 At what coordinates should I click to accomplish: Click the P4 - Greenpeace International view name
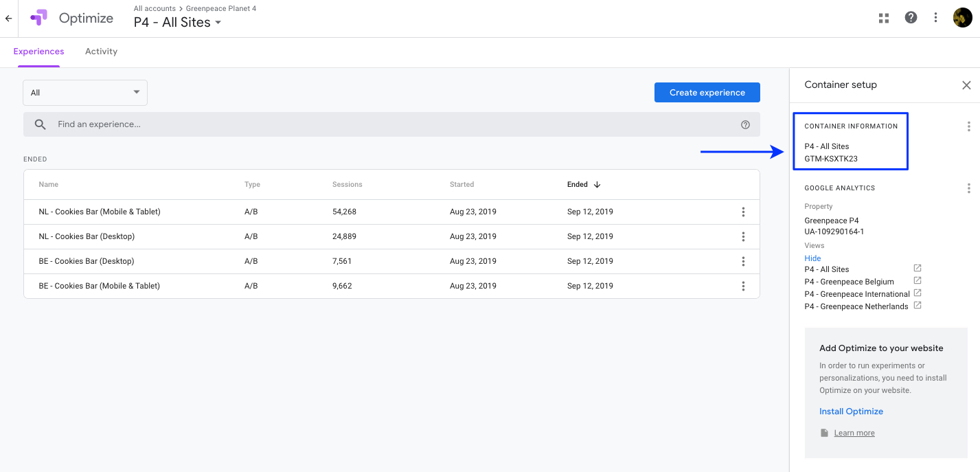[x=857, y=294]
